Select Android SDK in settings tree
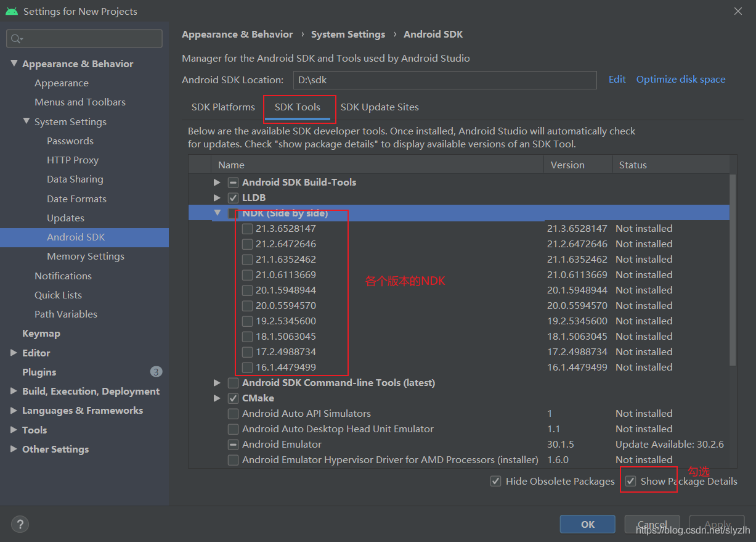756x542 pixels. point(84,237)
